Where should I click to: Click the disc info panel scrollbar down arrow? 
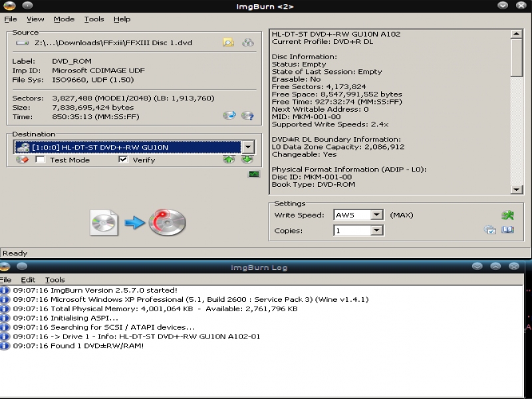tap(517, 190)
